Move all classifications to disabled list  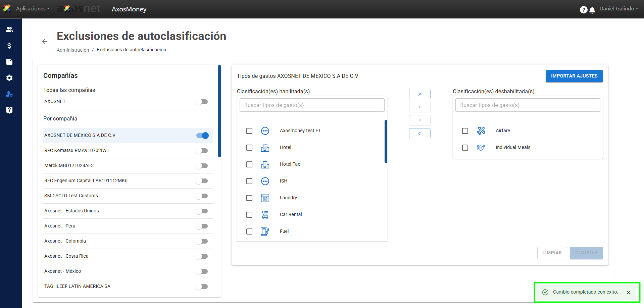coord(419,94)
